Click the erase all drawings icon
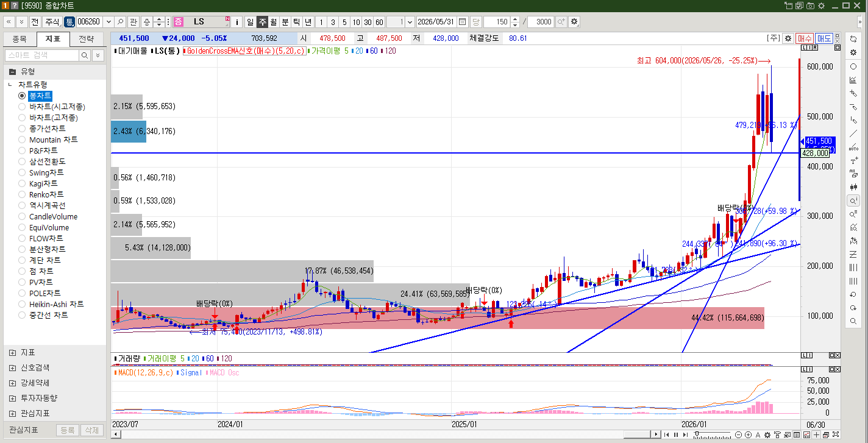 pos(853,174)
